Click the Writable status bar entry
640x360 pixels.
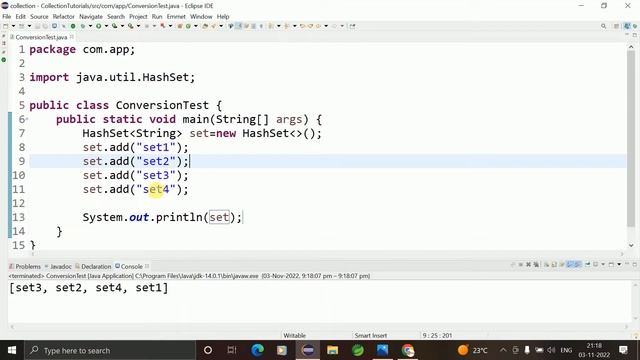coord(295,336)
